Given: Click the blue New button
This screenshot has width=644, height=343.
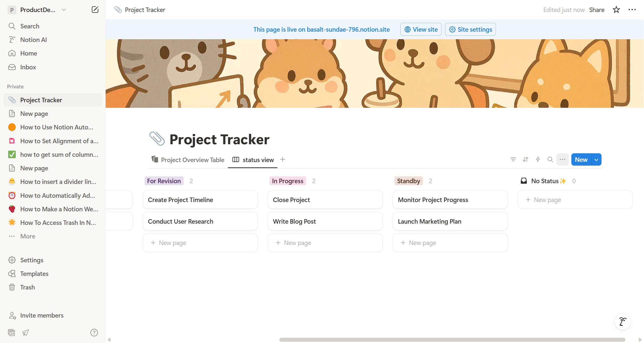Looking at the screenshot, I should (x=581, y=160).
